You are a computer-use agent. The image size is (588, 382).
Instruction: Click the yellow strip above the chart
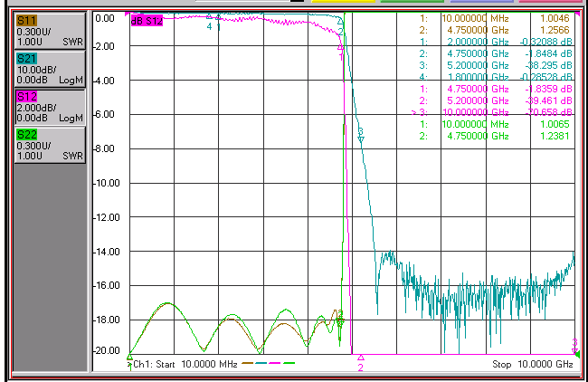point(343,1)
